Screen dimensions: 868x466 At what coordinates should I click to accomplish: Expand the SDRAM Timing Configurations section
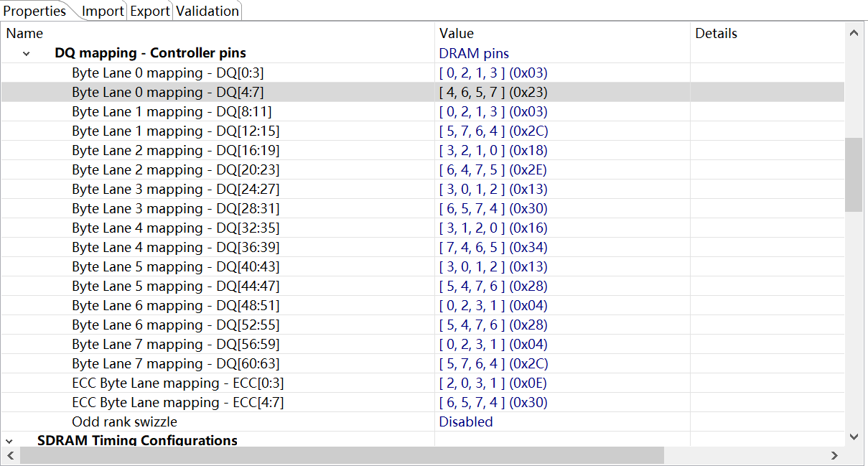pos(9,441)
